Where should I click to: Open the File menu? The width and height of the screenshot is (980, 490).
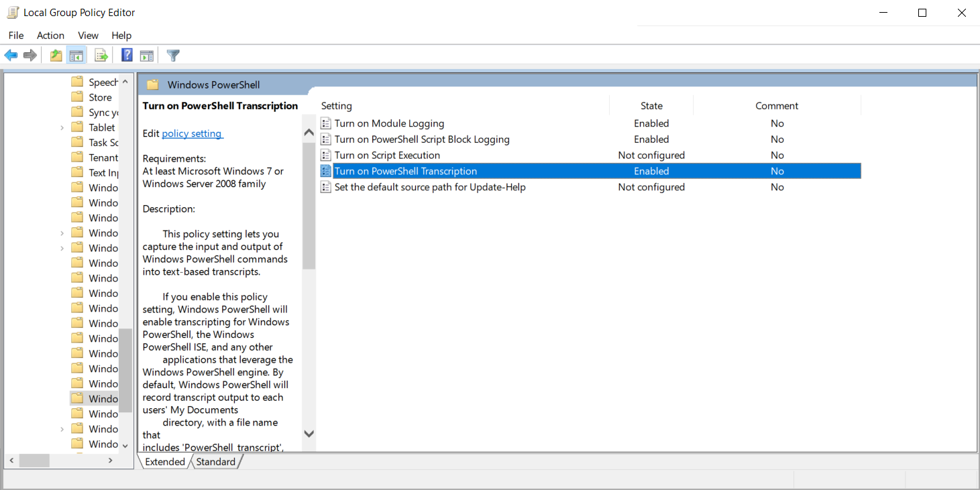coord(16,36)
